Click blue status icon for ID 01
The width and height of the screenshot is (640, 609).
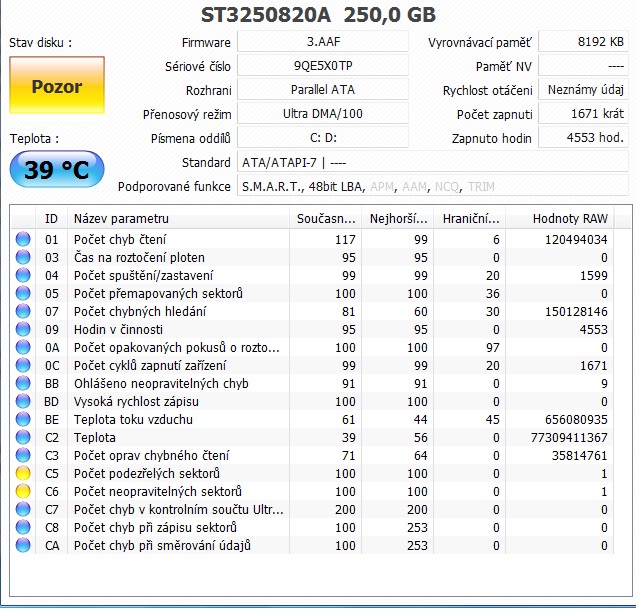(23, 239)
